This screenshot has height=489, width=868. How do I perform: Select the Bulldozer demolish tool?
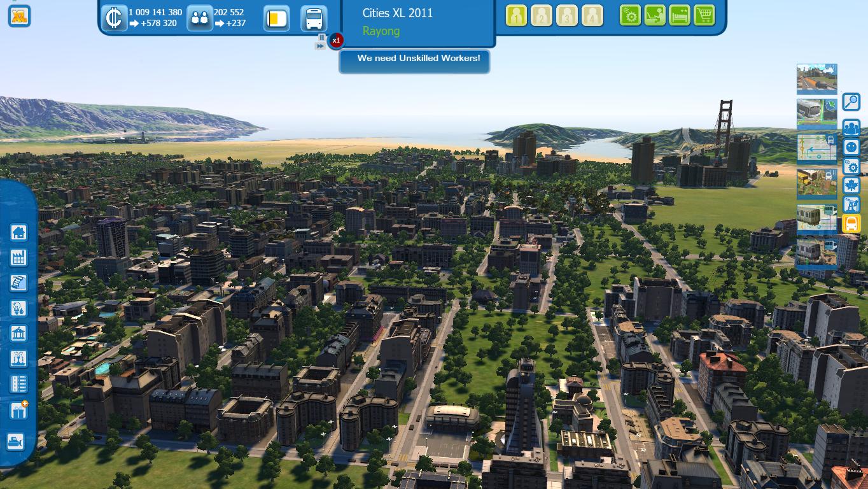pos(15,441)
